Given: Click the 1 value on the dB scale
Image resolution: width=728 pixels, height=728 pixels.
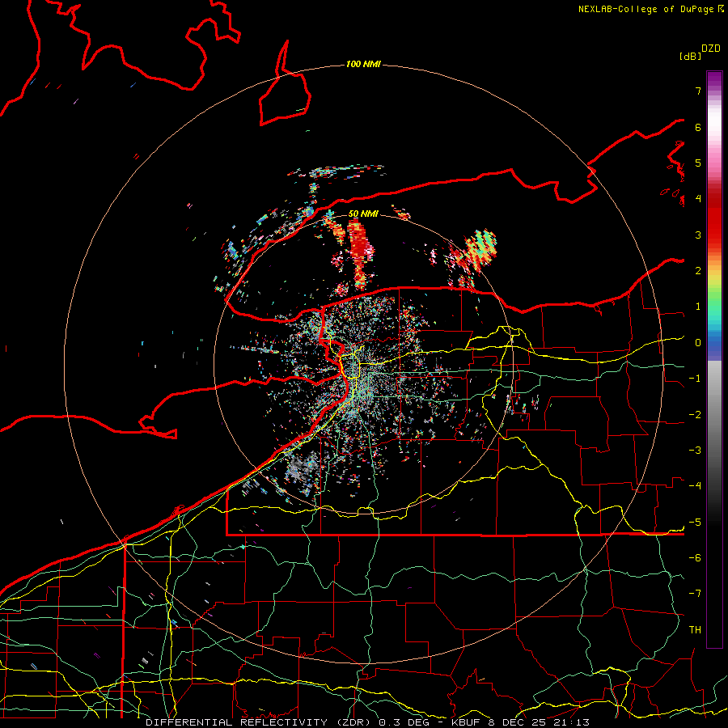Looking at the screenshot, I should pos(698,307).
